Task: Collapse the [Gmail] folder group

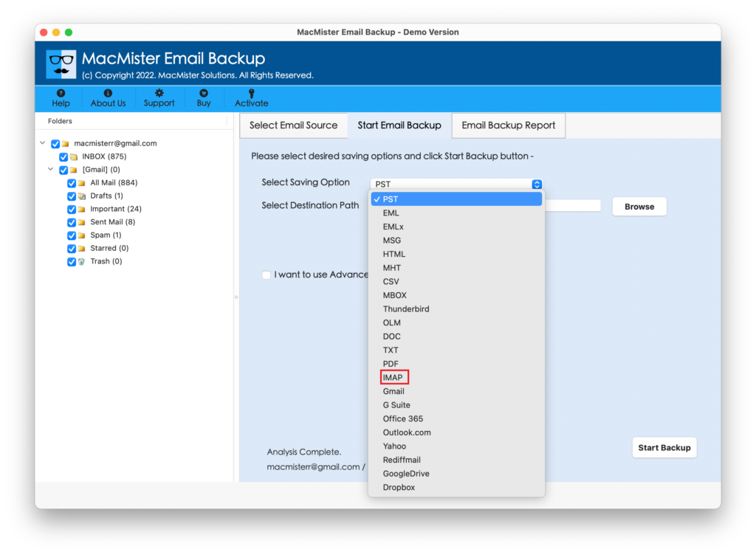Action: point(51,170)
